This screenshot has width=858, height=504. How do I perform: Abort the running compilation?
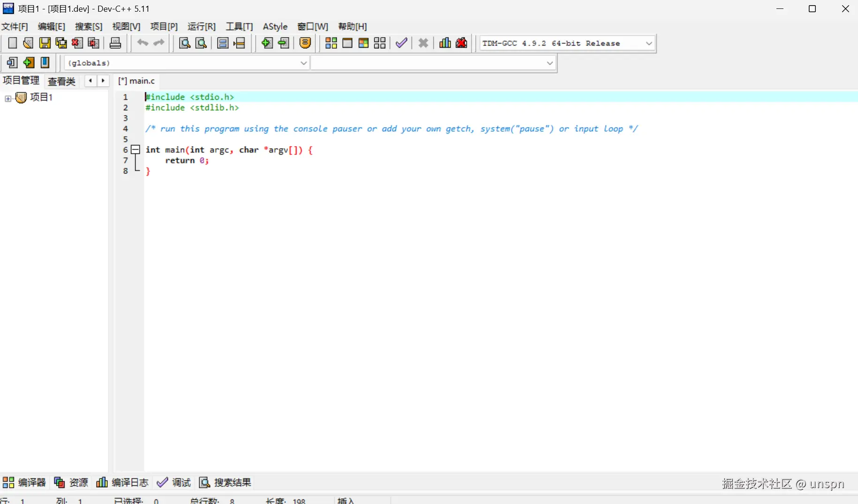pyautogui.click(x=423, y=43)
